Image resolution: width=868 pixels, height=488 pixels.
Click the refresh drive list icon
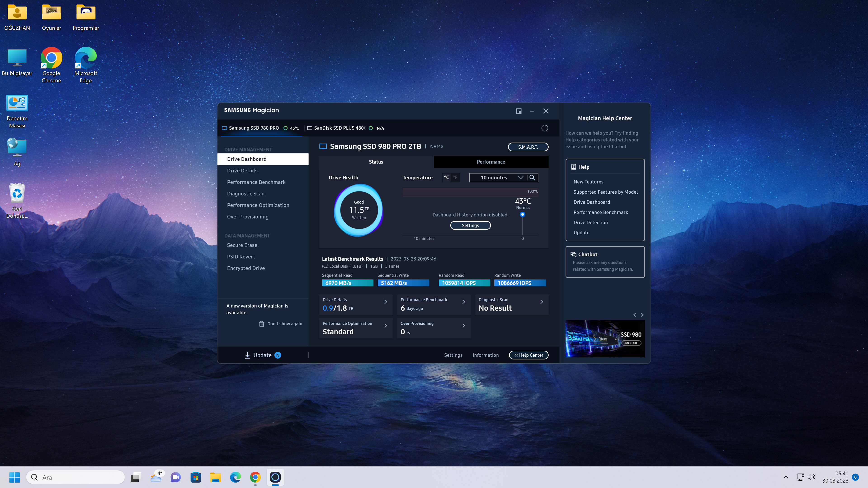[x=545, y=128]
